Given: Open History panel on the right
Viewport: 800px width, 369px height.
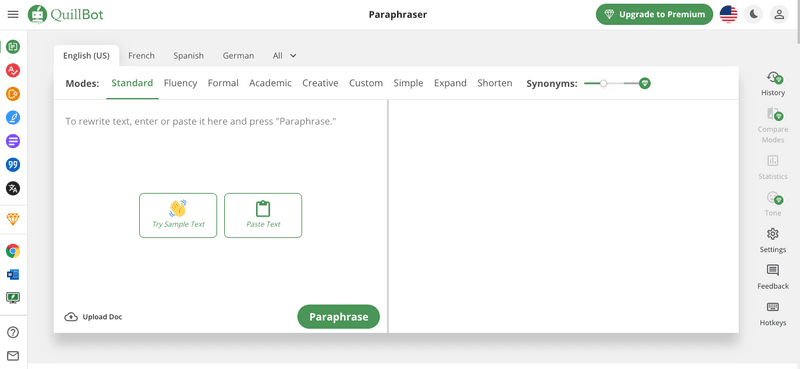Looking at the screenshot, I should point(773,84).
